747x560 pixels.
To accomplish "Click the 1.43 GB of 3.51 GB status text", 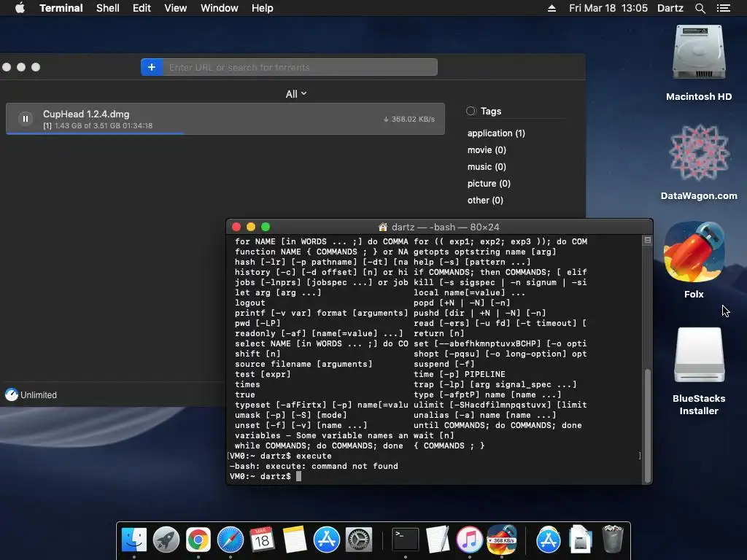I will click(98, 125).
